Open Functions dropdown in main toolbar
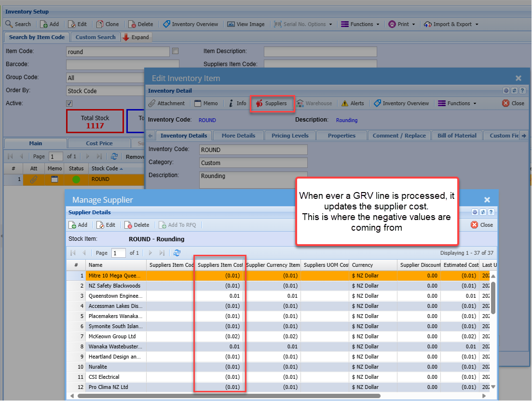 pyautogui.click(x=360, y=24)
